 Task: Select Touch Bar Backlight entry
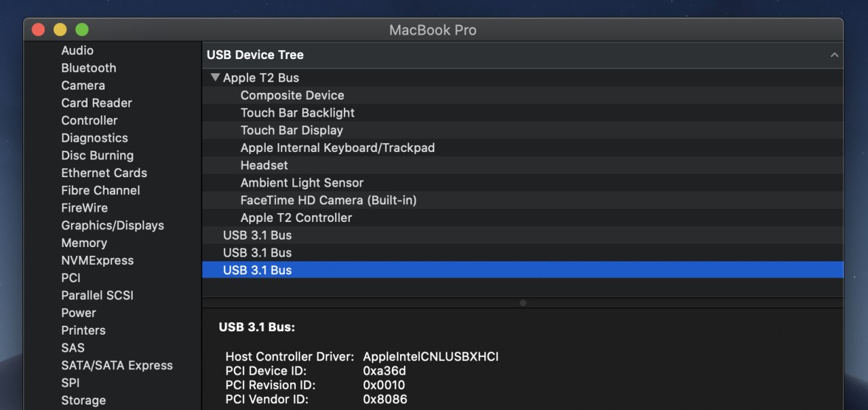pyautogui.click(x=298, y=113)
